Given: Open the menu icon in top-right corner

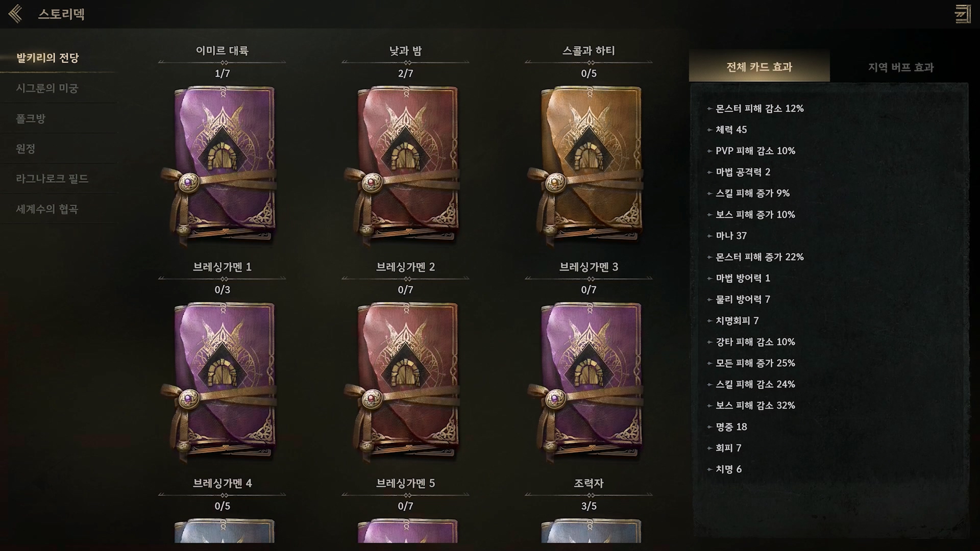Looking at the screenshot, I should 963,14.
